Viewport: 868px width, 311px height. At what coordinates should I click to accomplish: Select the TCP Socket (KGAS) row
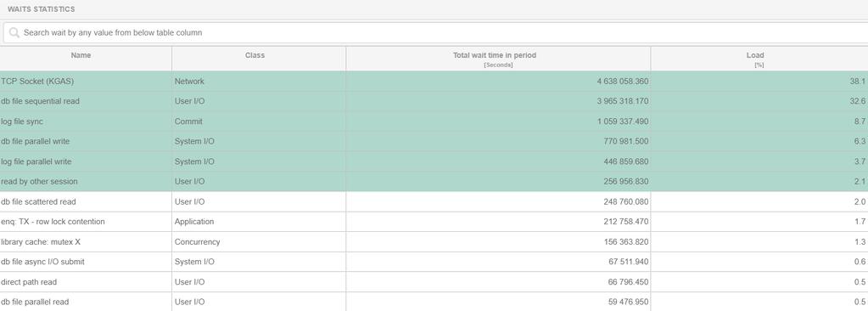(434, 82)
